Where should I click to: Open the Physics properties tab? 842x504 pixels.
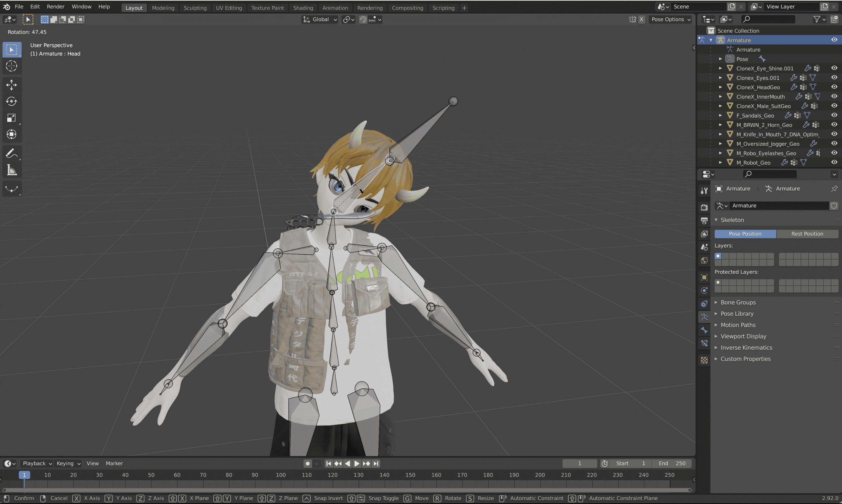tap(704, 291)
